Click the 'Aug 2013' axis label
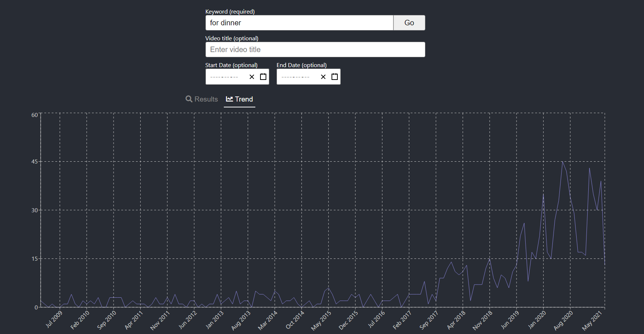The image size is (644, 334). pos(241,320)
